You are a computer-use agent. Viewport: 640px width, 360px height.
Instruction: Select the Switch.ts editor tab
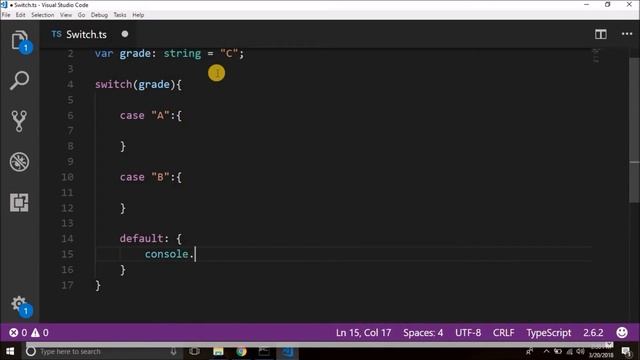click(87, 34)
